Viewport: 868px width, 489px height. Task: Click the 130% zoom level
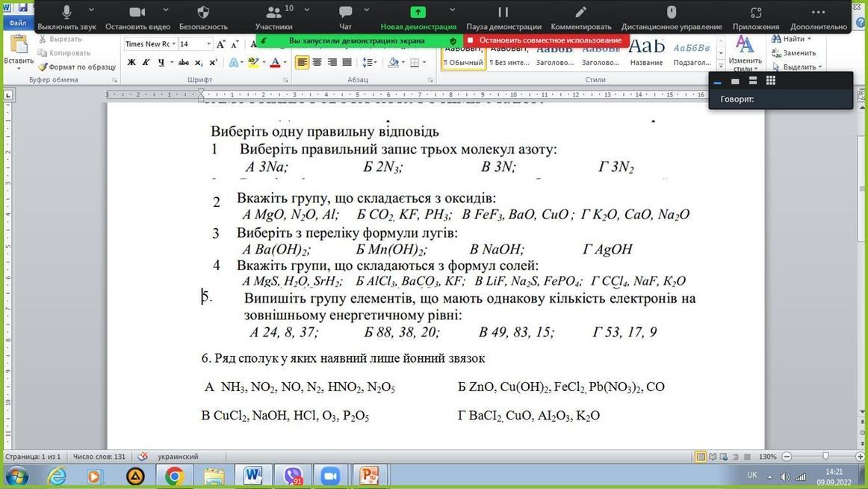pyautogui.click(x=767, y=457)
